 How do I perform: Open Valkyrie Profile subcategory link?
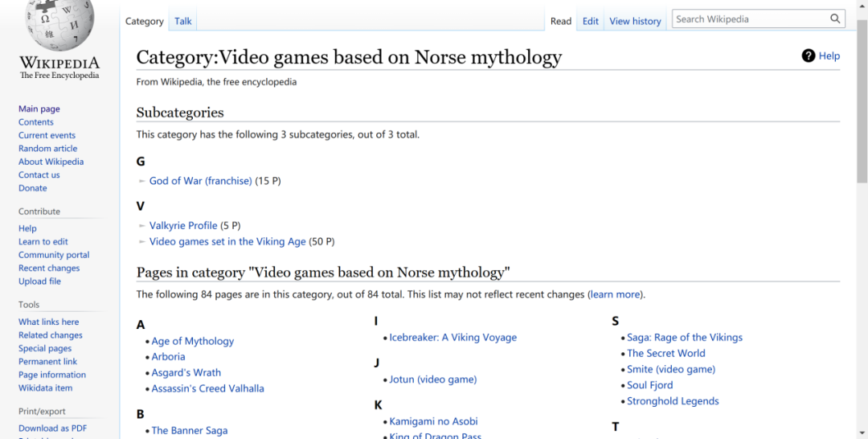183,226
